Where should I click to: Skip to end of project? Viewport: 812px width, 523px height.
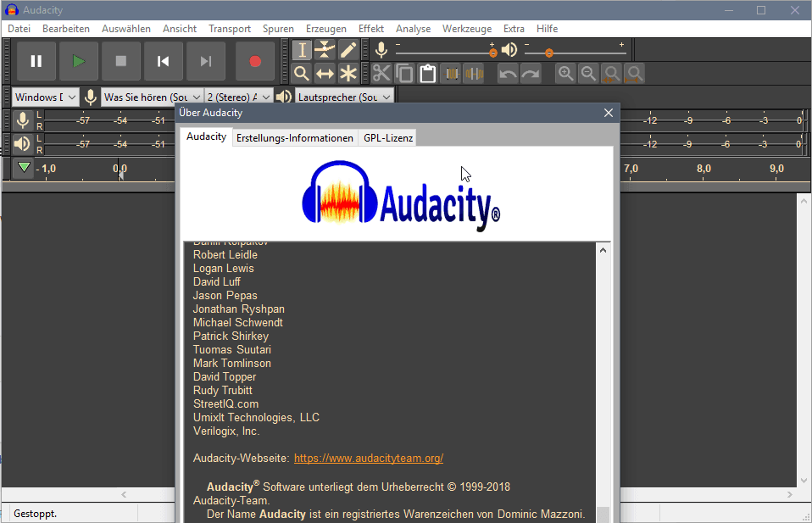coord(206,62)
